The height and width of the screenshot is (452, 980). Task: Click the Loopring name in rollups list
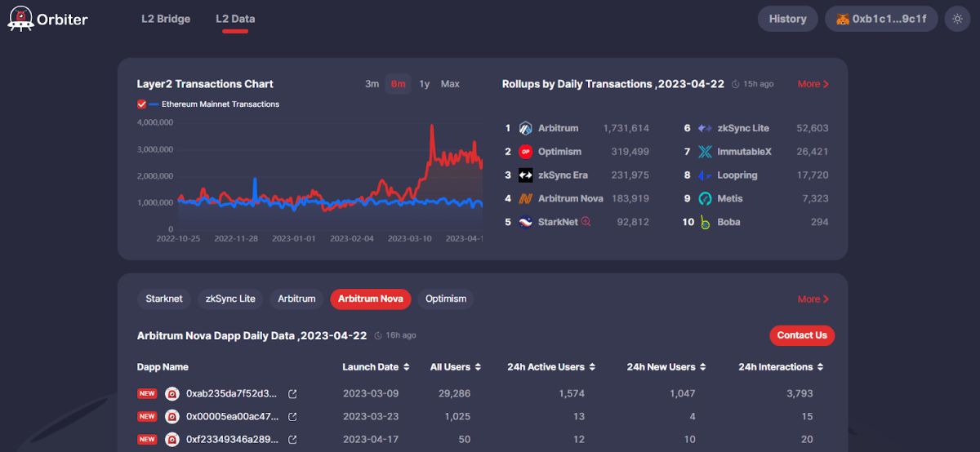(737, 175)
